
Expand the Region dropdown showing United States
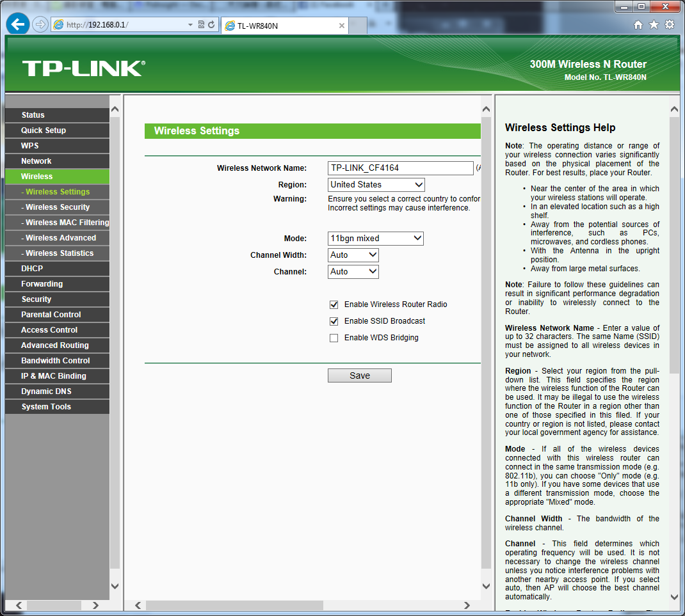[x=376, y=185]
